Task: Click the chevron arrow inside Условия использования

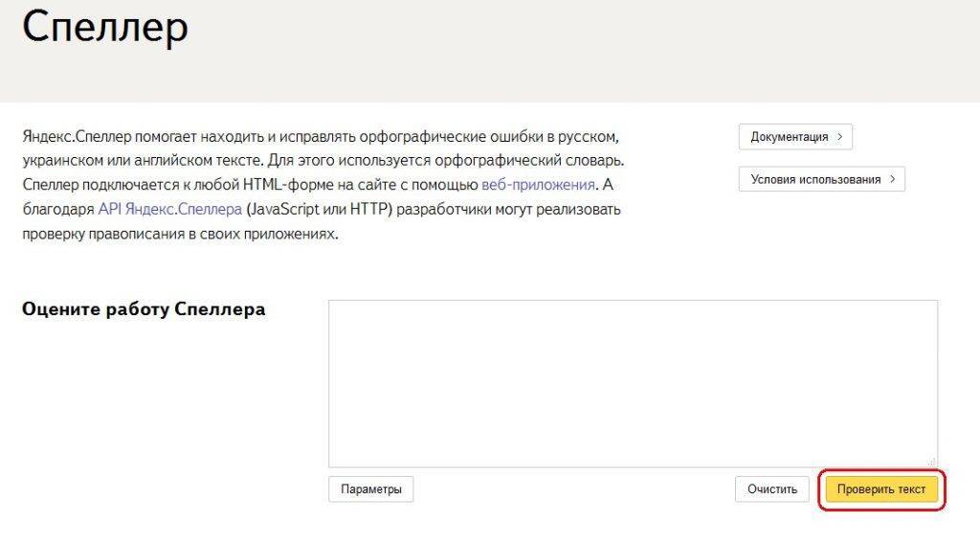Action: pyautogui.click(x=892, y=179)
